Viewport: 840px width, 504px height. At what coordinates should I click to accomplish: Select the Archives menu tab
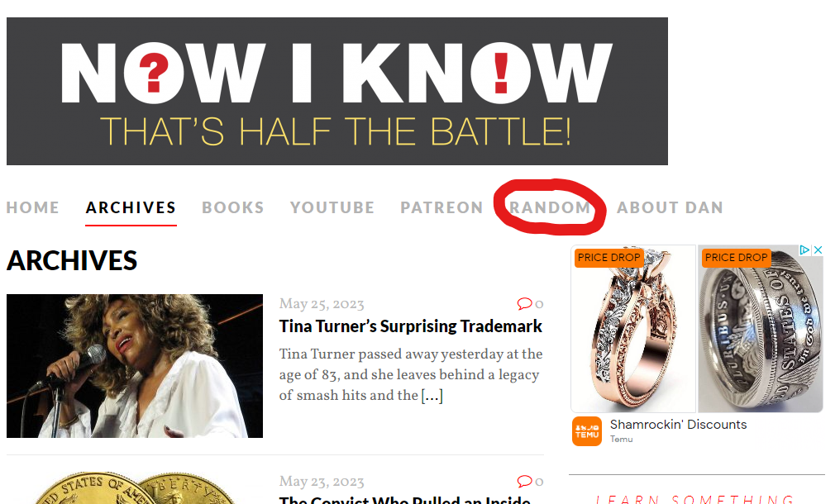131,208
